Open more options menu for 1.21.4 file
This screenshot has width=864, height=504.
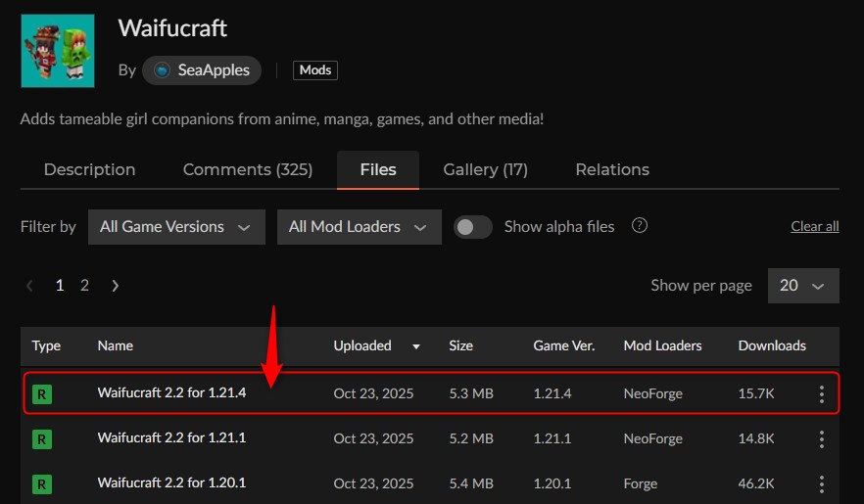pos(822,394)
